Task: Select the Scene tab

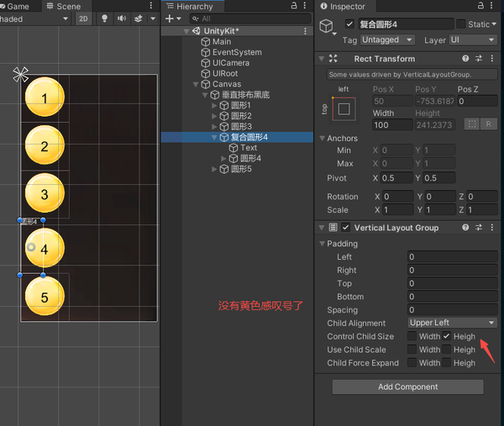Action: 64,6
